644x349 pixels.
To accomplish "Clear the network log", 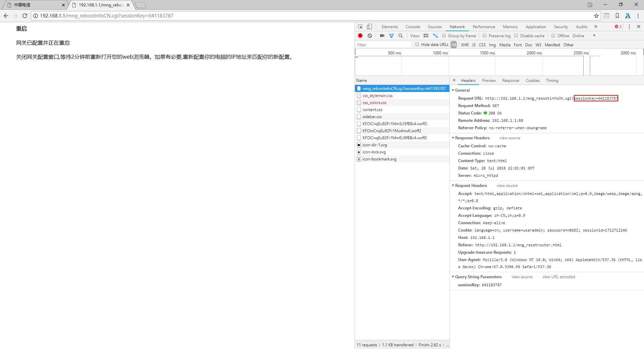I will (370, 36).
